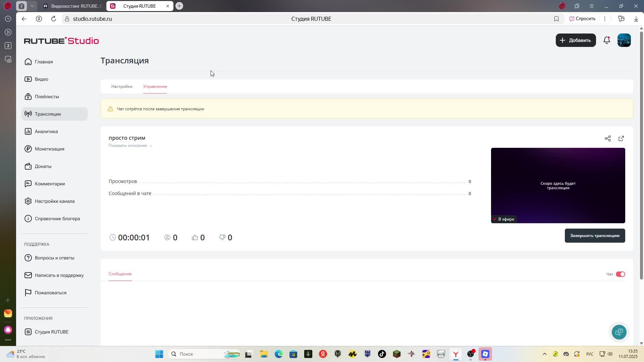Bookmark this page
Image resolution: width=644 pixels, height=362 pixels.
[x=556, y=19]
